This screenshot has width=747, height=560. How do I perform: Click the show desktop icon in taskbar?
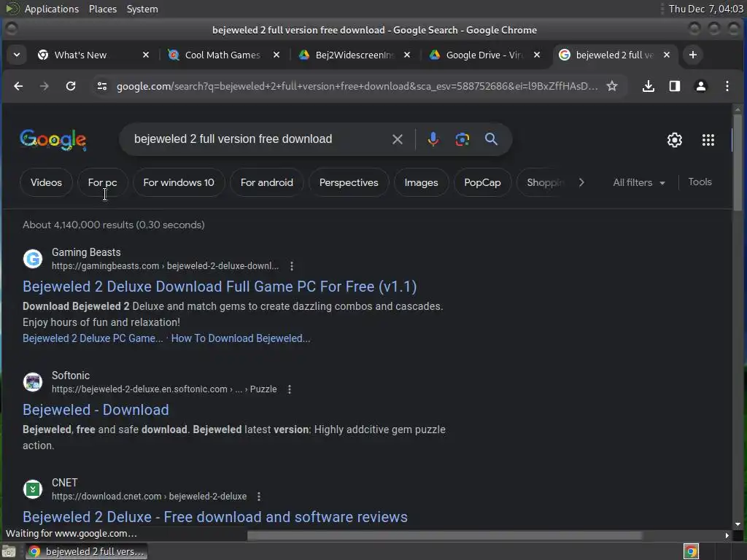[x=9, y=552]
